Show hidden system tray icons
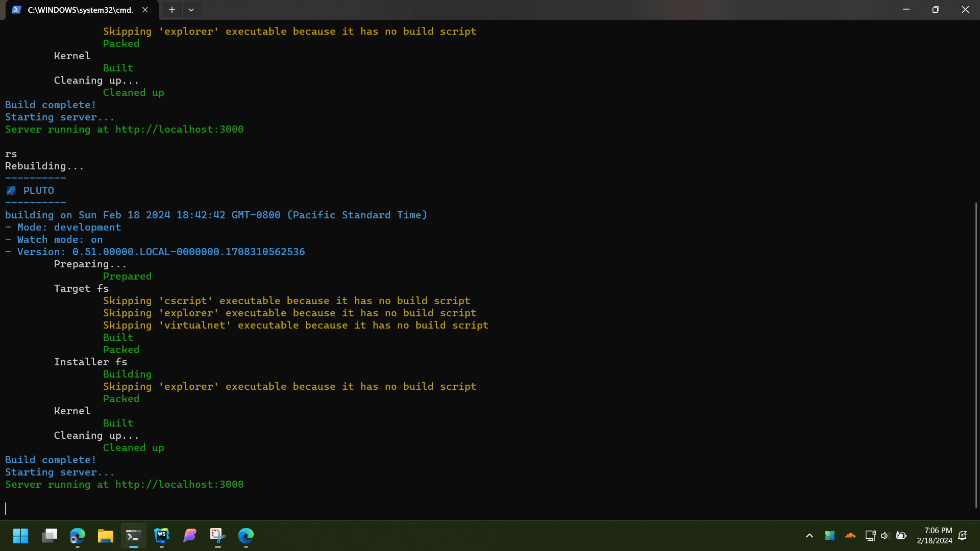 [810, 536]
